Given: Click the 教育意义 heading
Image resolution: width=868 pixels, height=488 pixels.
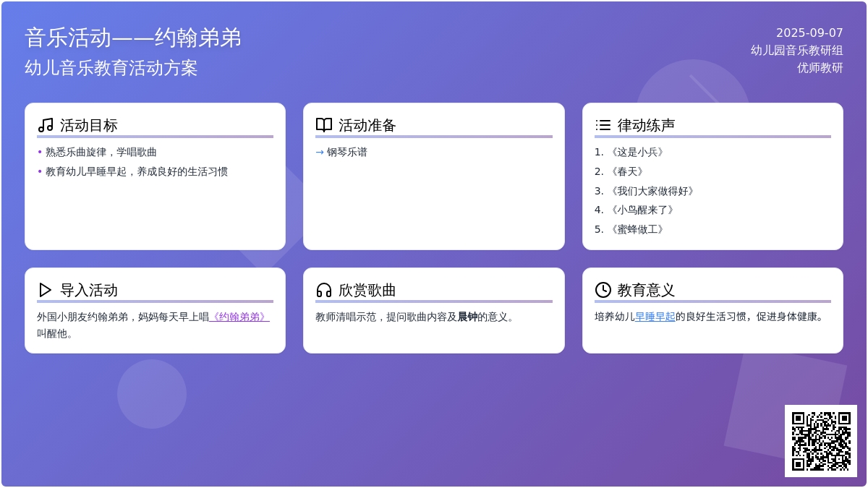Looking at the screenshot, I should coord(647,290).
